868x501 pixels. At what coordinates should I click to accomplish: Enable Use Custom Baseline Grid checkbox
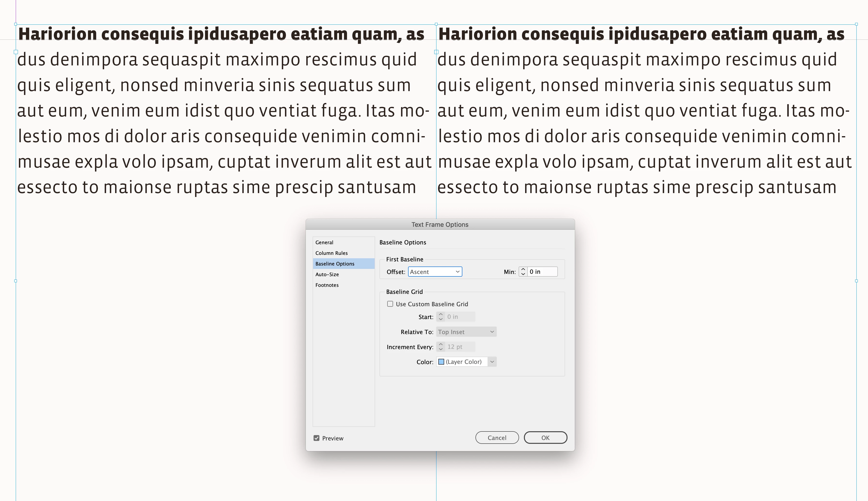pyautogui.click(x=390, y=304)
